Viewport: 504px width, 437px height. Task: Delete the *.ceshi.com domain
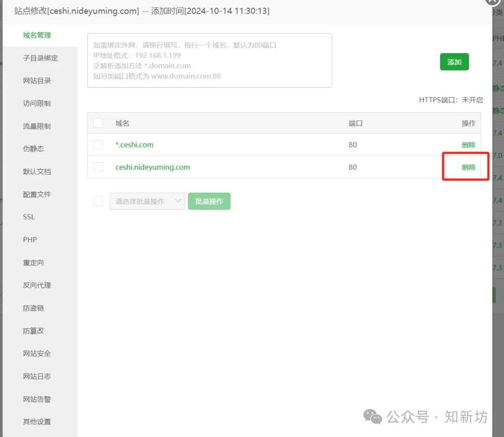click(469, 145)
